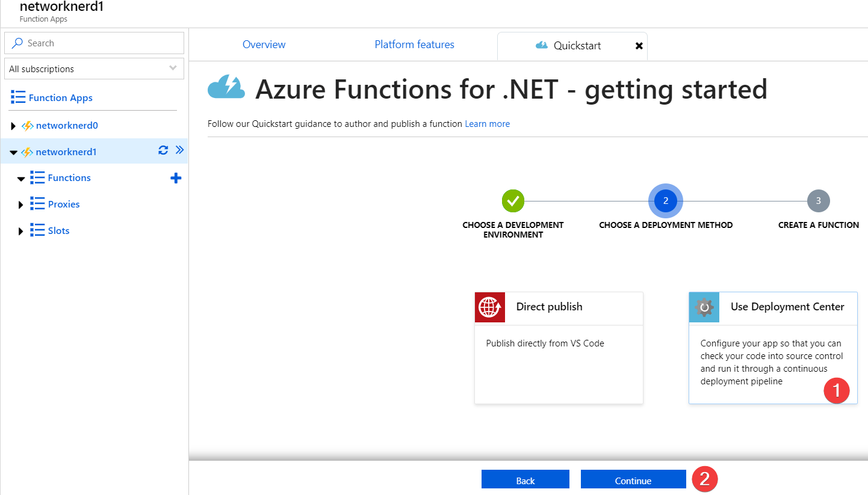Click the Continue button
The height and width of the screenshot is (495, 868).
click(x=633, y=480)
